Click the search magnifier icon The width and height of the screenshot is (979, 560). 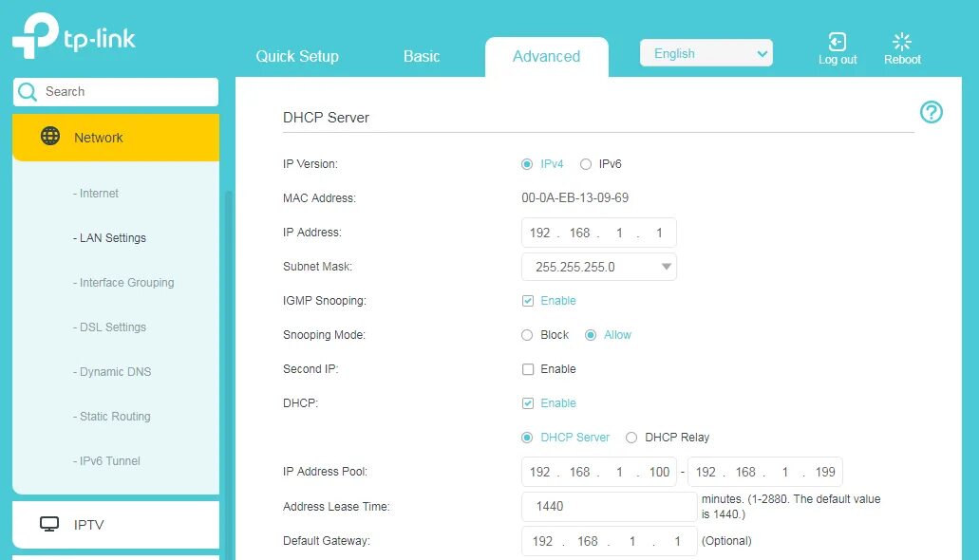point(28,92)
